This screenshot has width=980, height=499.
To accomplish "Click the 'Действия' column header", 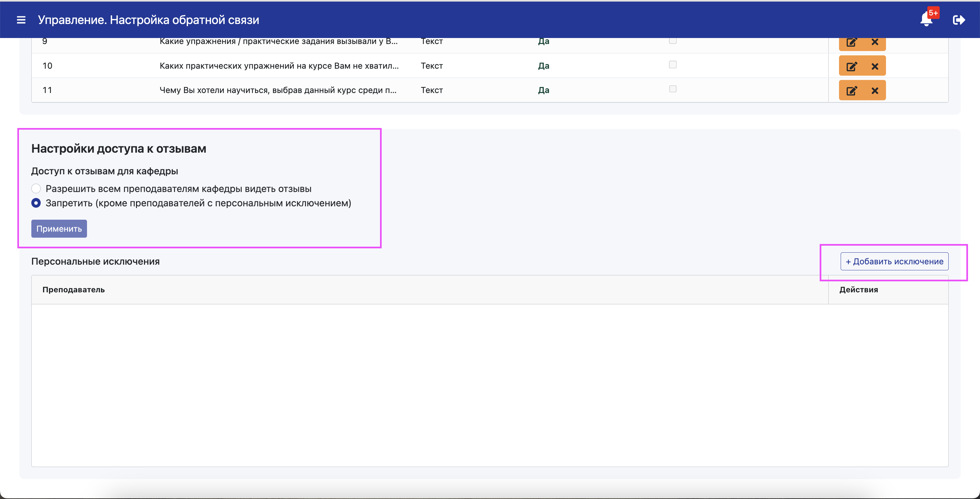I will click(x=859, y=289).
